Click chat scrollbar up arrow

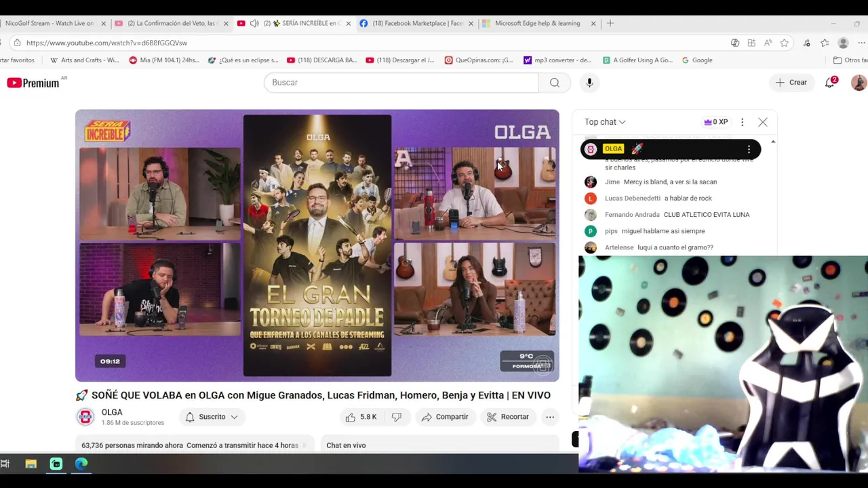773,142
